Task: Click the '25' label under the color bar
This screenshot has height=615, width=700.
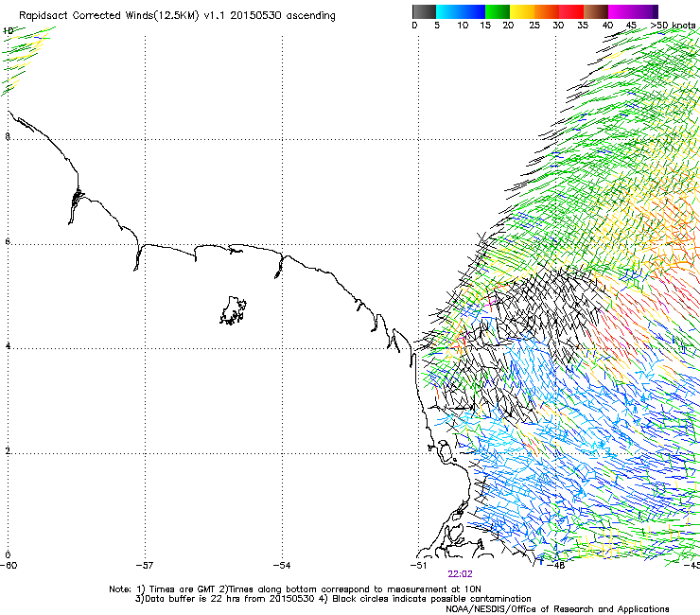Action: 534,26
